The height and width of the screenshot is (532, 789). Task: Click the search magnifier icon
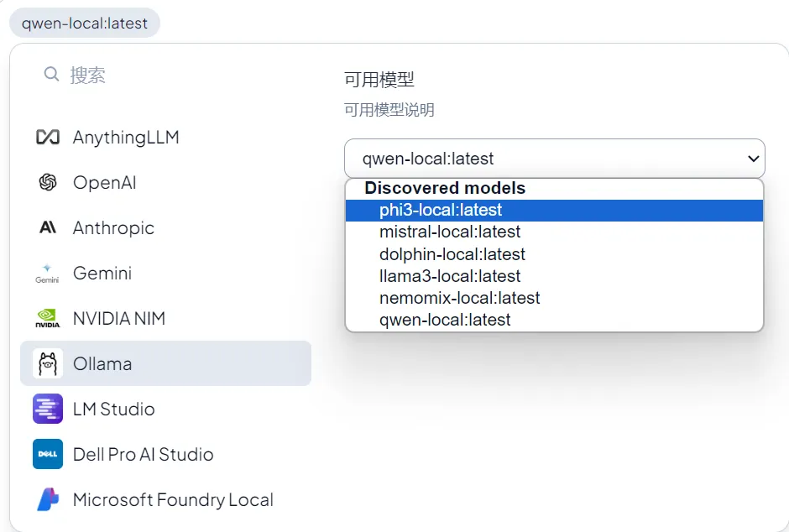pos(51,75)
